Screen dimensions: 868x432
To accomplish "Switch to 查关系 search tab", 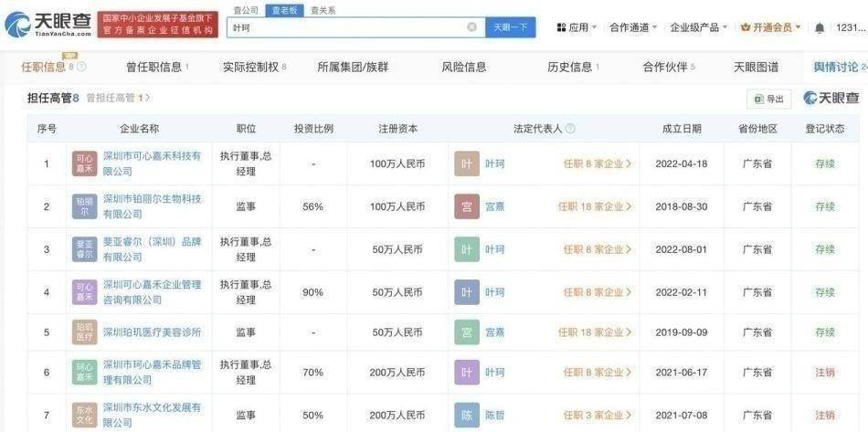I will 323,10.
